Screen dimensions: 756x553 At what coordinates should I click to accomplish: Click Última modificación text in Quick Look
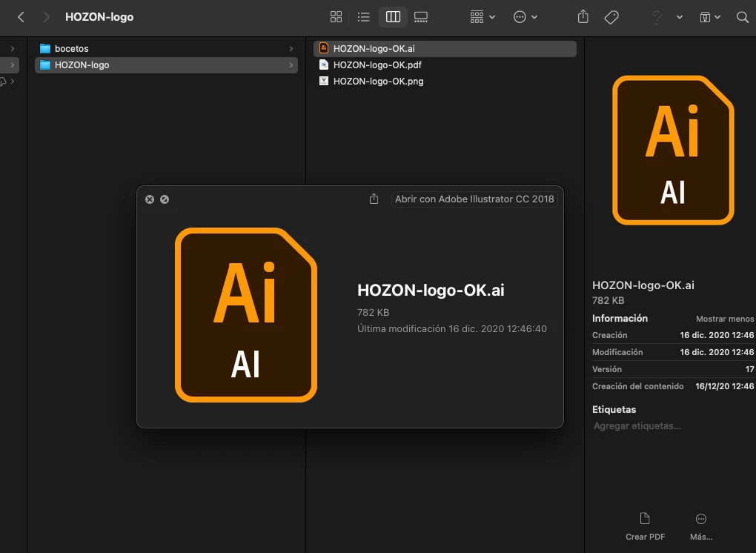[x=452, y=329]
